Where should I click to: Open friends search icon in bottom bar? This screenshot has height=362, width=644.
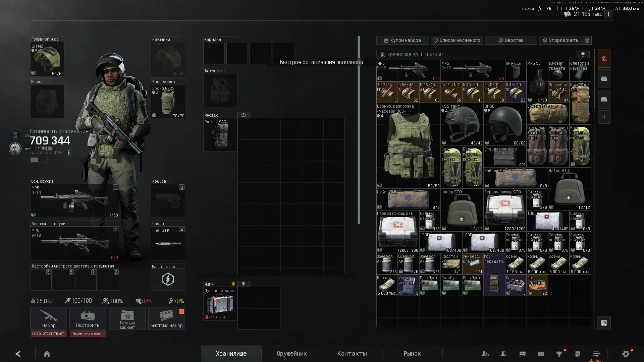coord(485,354)
